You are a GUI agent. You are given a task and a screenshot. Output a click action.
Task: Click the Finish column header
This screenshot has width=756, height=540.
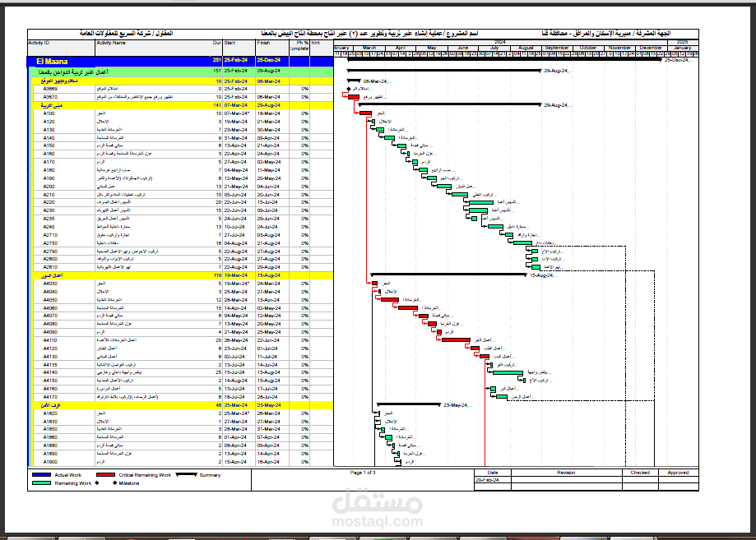(x=263, y=43)
